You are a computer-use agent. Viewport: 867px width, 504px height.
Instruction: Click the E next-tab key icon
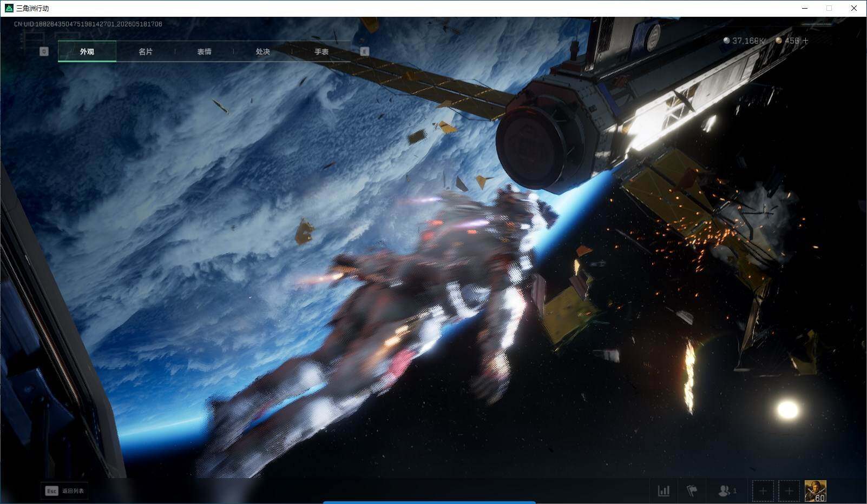[364, 51]
